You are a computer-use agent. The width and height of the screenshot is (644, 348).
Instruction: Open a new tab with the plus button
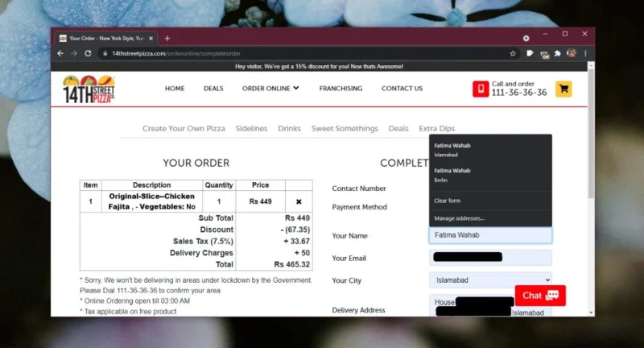pyautogui.click(x=167, y=38)
